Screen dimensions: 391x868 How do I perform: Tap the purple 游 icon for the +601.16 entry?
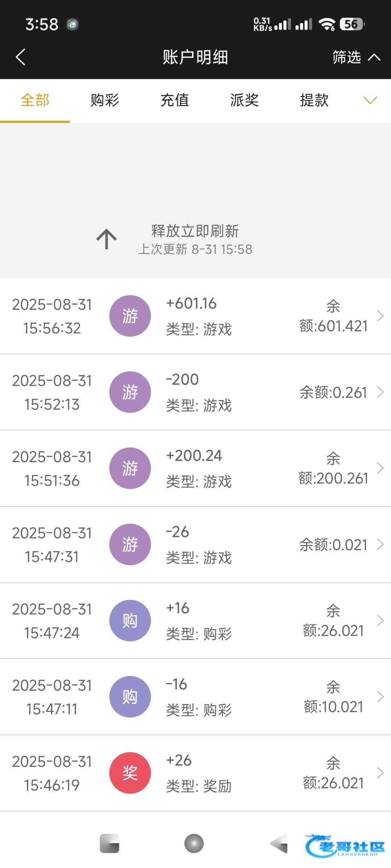tap(130, 316)
